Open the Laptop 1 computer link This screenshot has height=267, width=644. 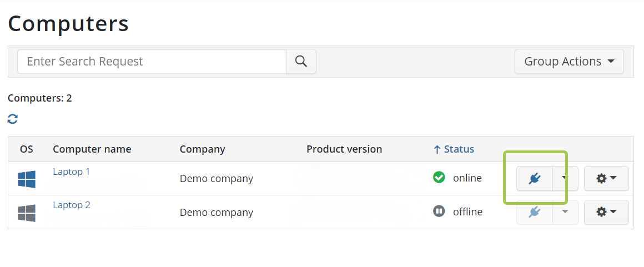click(72, 172)
